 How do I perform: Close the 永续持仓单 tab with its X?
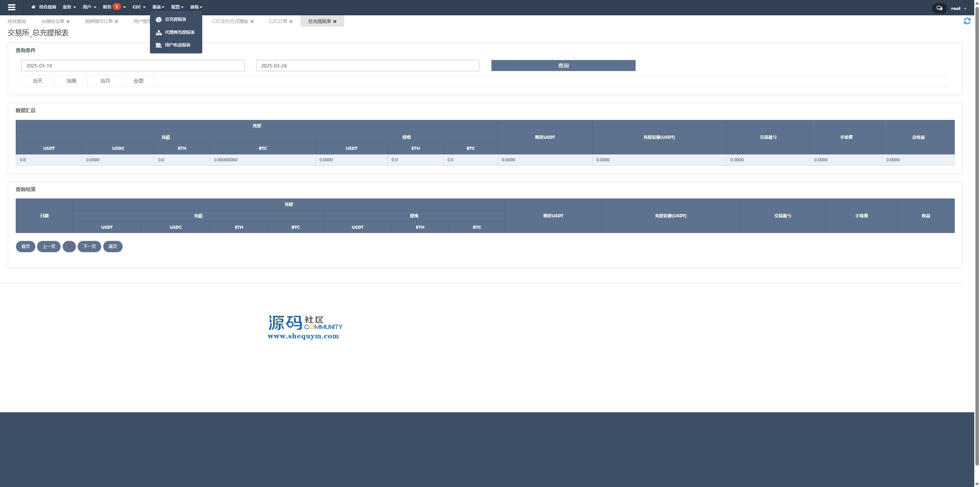point(68,21)
